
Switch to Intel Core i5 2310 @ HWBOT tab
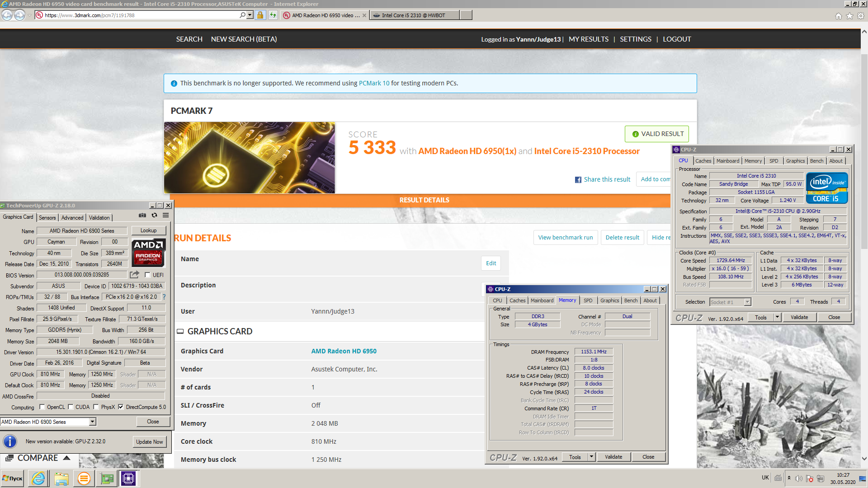[x=413, y=15]
